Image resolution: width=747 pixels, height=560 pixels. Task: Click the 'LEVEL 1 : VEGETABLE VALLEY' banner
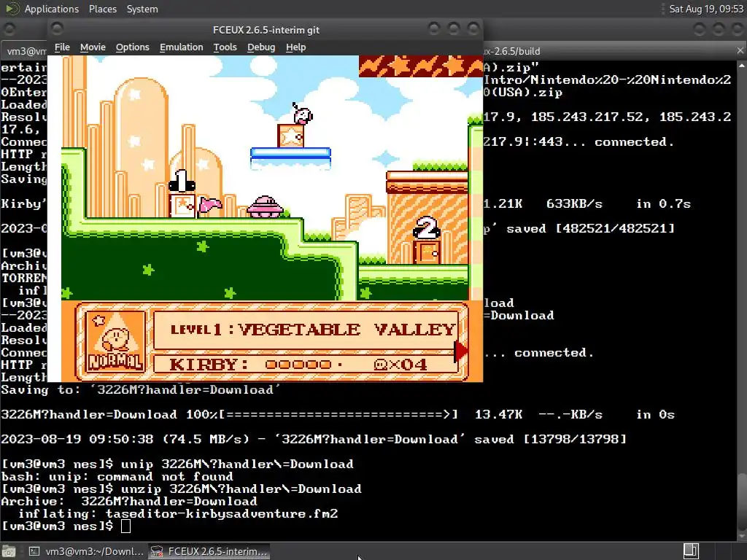[x=306, y=330]
